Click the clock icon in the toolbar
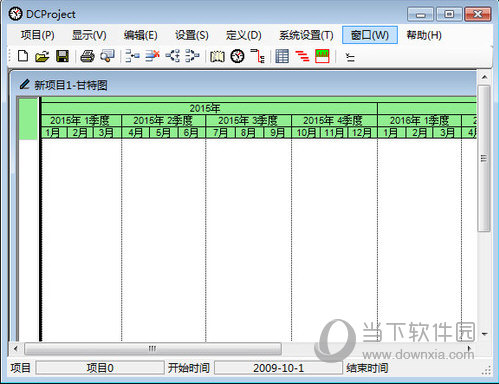This screenshot has height=384, width=499. 237,56
